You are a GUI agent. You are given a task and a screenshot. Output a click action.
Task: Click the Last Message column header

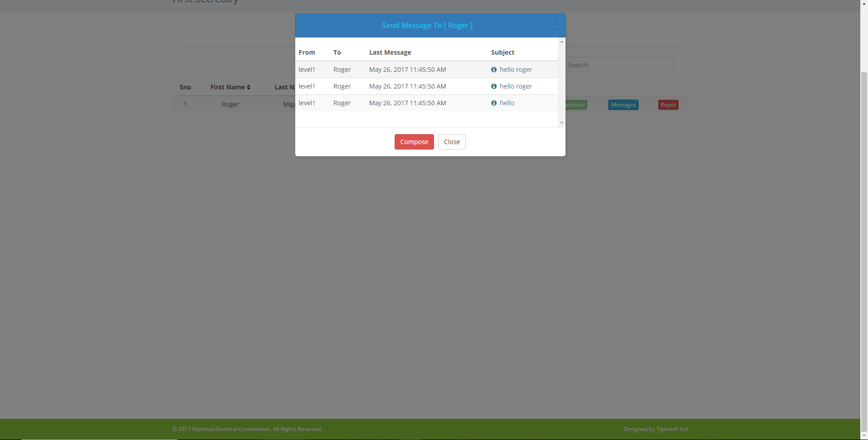tap(390, 52)
